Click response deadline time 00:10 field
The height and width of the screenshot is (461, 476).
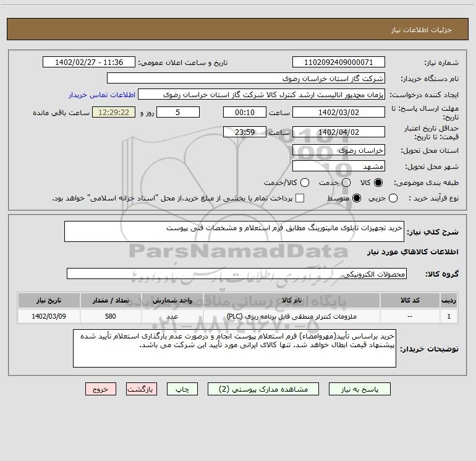click(x=245, y=113)
